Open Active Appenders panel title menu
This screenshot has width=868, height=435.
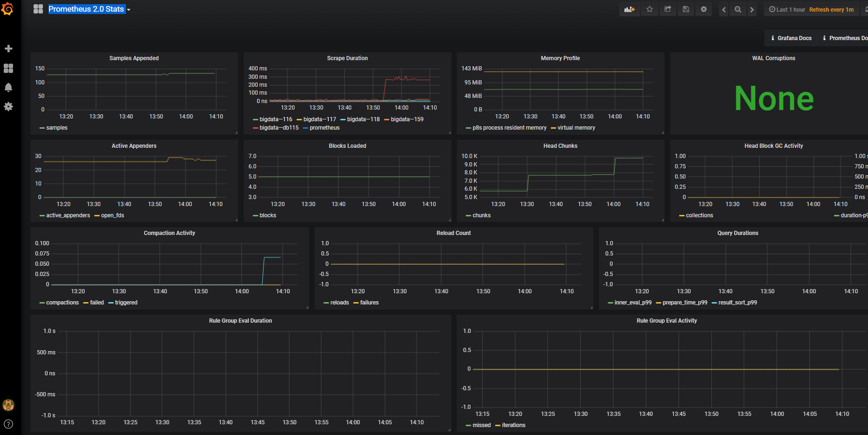coord(134,146)
